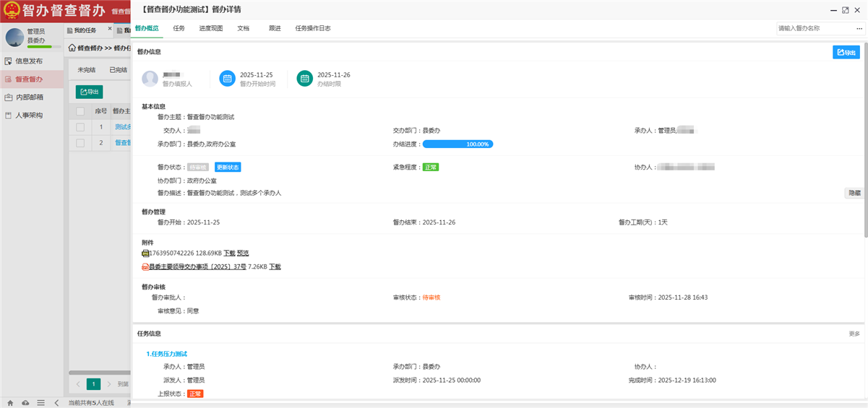Check the checkbox for row 1
Viewport: 868px width, 408px height.
[x=80, y=127]
